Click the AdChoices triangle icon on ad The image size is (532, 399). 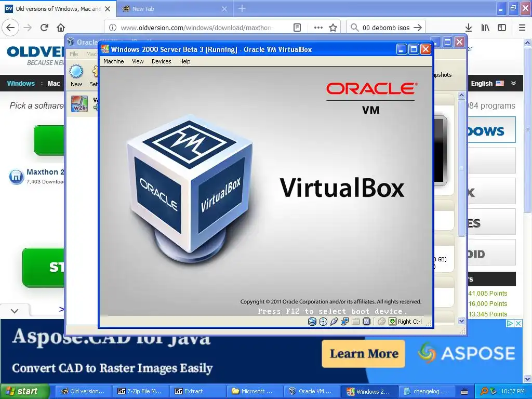(510, 323)
